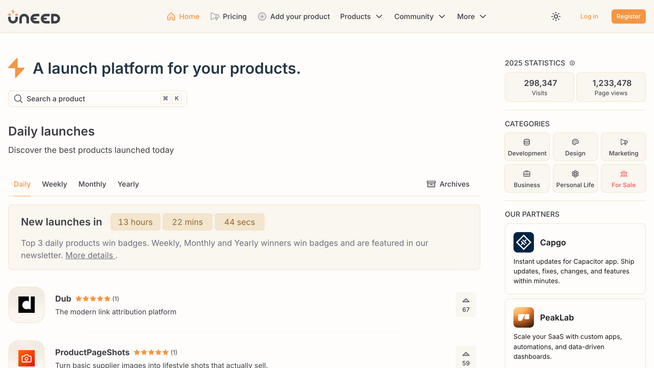Click Dub's five-star rating
Screen dimensions: 654x368
[x=93, y=299]
